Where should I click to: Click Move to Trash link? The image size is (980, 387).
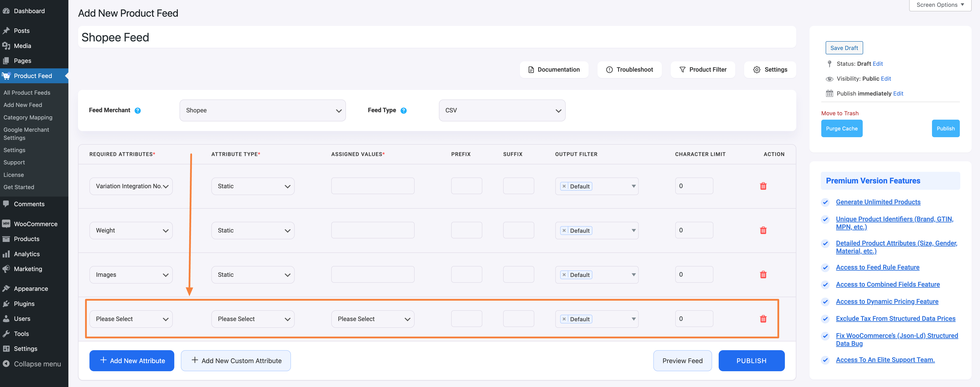pyautogui.click(x=840, y=113)
